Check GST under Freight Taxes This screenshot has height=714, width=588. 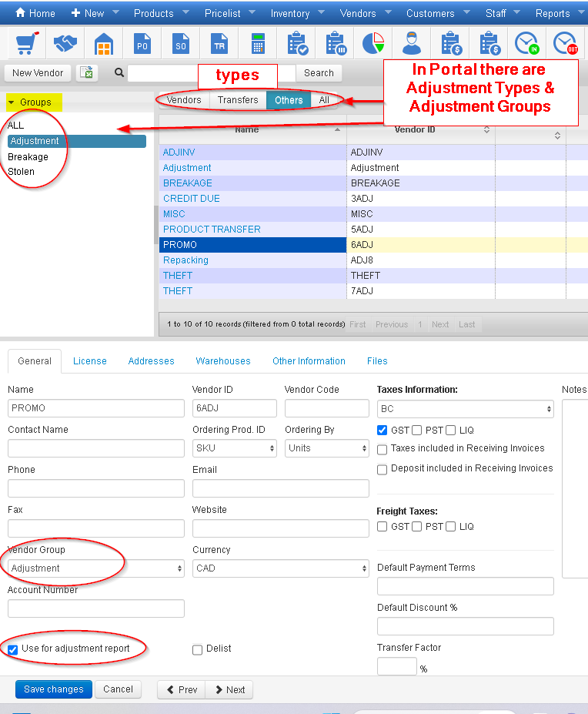[x=383, y=526]
